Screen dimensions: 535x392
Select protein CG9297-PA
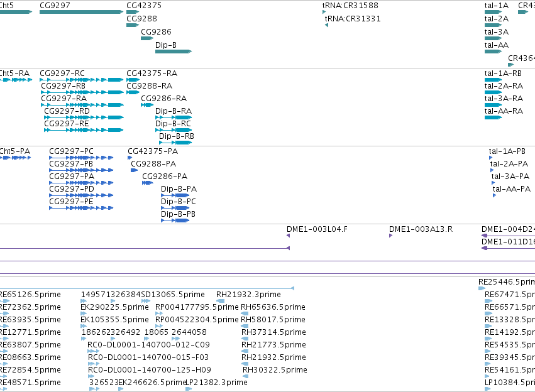81,183
